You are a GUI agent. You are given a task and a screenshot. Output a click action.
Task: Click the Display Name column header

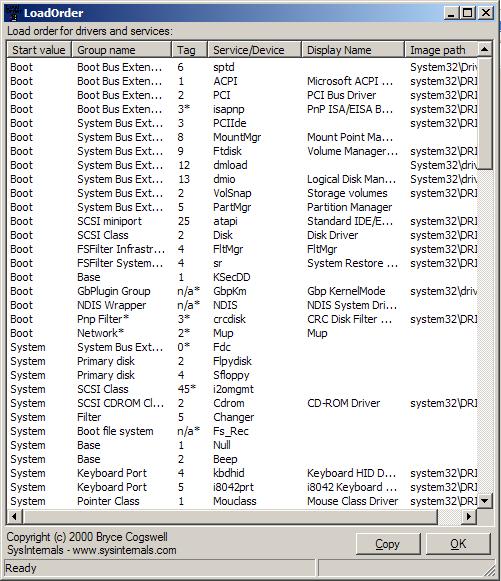[x=353, y=50]
